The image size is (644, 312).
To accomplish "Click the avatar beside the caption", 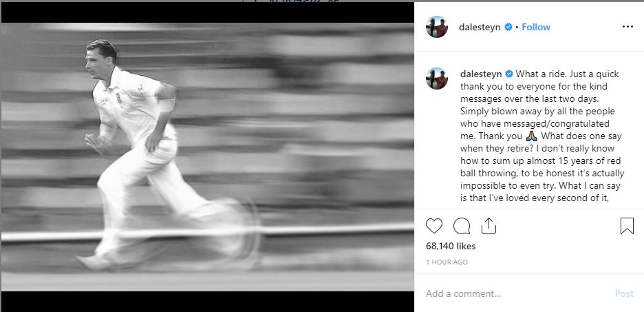I will coord(437,79).
